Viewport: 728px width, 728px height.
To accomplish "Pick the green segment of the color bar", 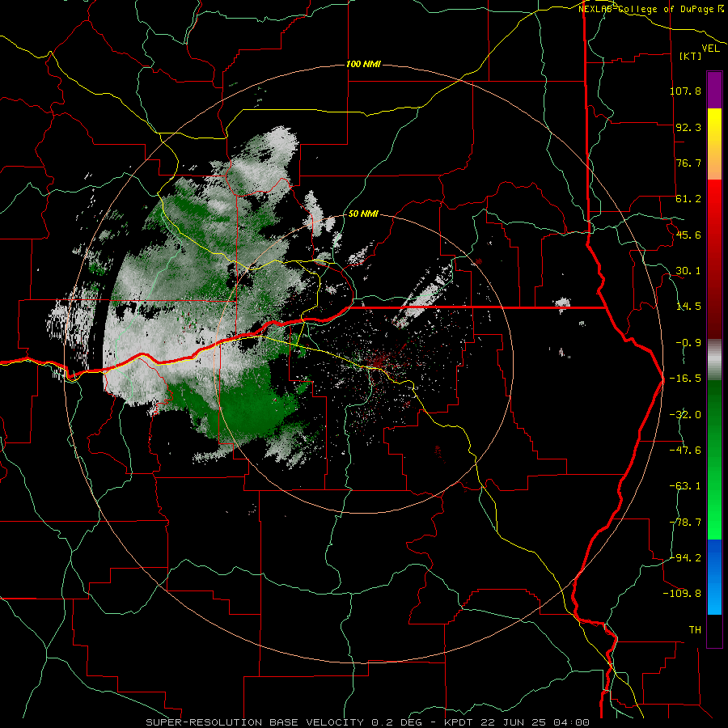I will pos(714,459).
